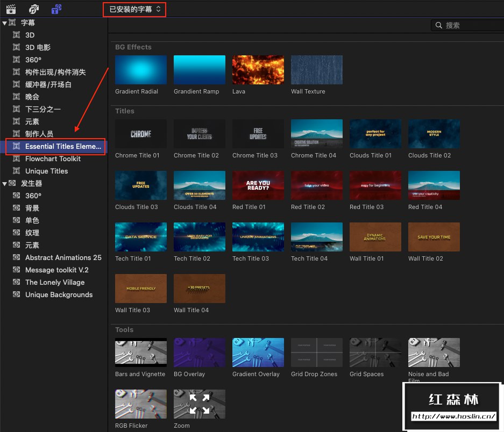Collapse the 字幕 category tree
This screenshot has height=432, width=504.
pyautogui.click(x=4, y=23)
